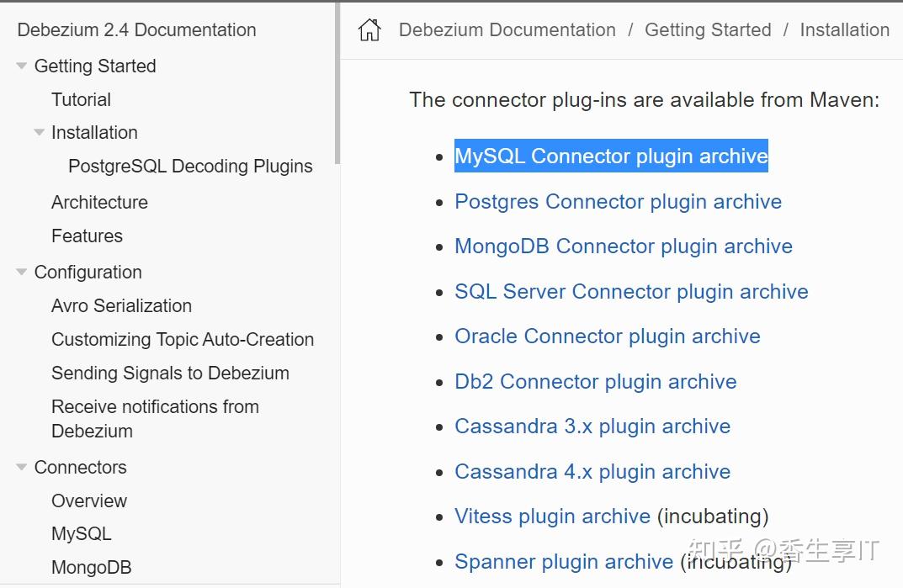Open PostgreSQL Decoding Plugins page
Image resolution: width=903 pixels, height=588 pixels.
(x=190, y=167)
